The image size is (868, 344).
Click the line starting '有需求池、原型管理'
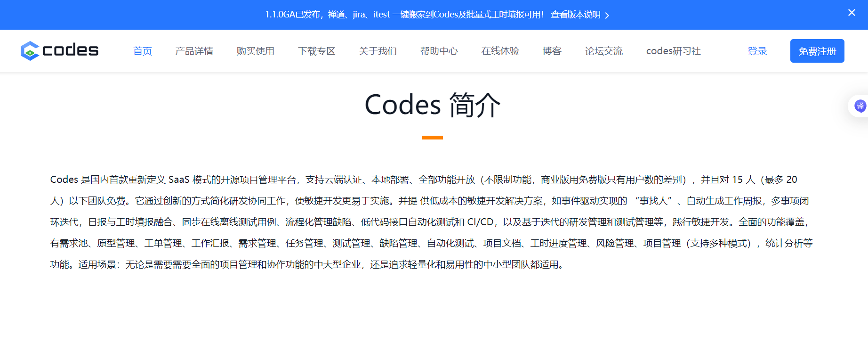pyautogui.click(x=432, y=243)
